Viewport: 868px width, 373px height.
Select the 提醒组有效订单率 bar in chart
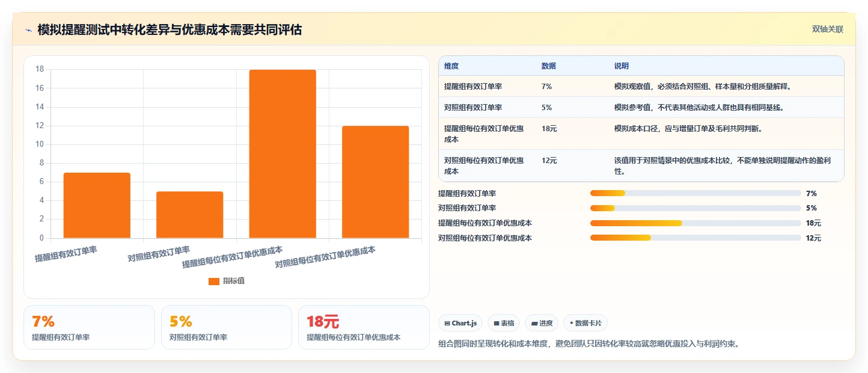[x=97, y=205]
